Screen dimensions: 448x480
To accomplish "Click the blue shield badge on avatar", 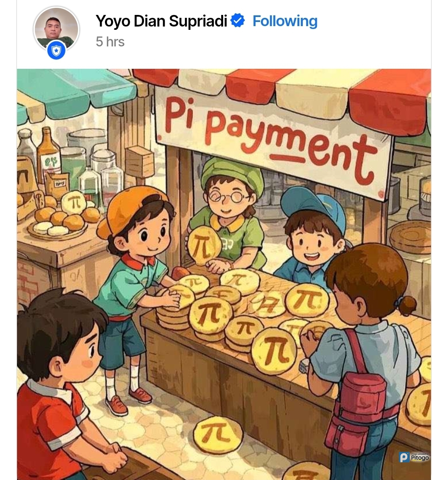I will [x=56, y=51].
